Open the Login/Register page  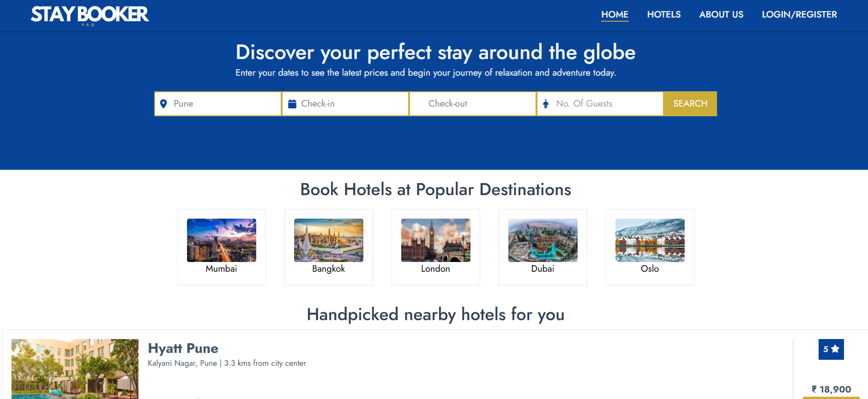pyautogui.click(x=799, y=14)
